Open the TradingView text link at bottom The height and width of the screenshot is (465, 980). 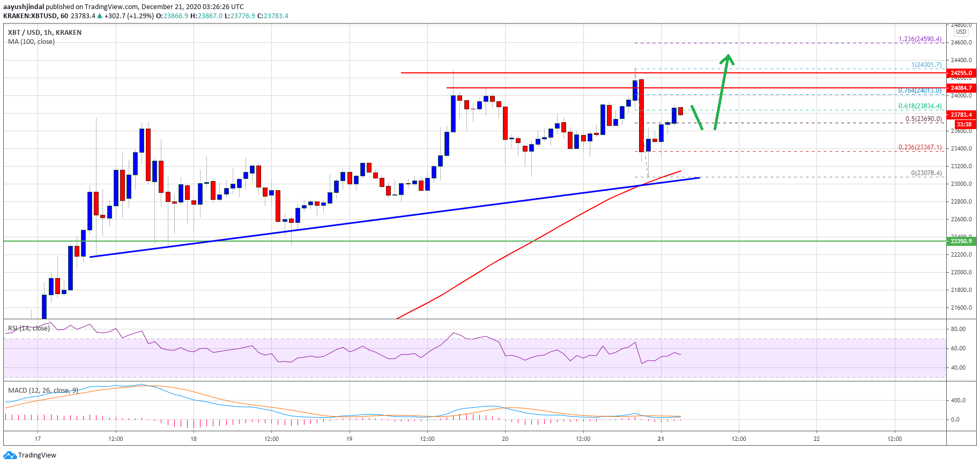click(37, 455)
